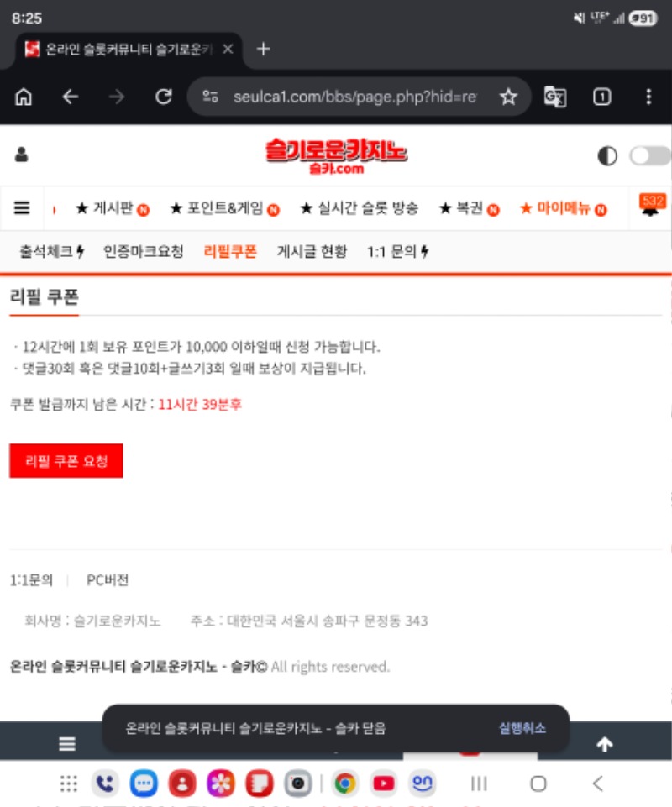Open the tab switcher showing 1 tab

601,97
